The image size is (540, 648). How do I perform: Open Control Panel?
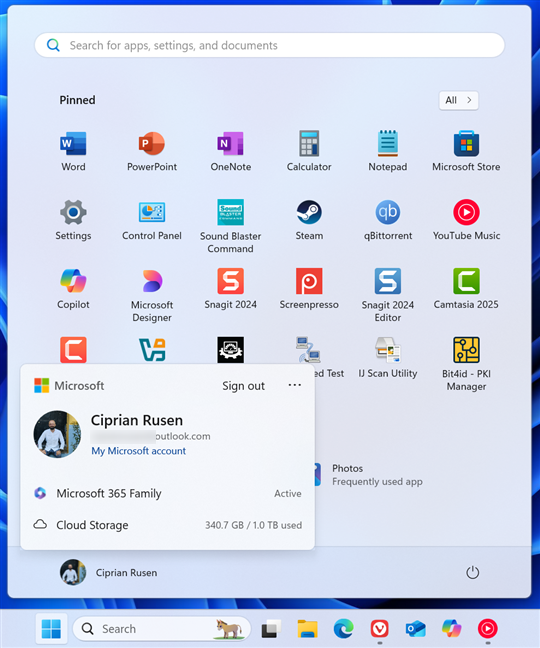(152, 220)
